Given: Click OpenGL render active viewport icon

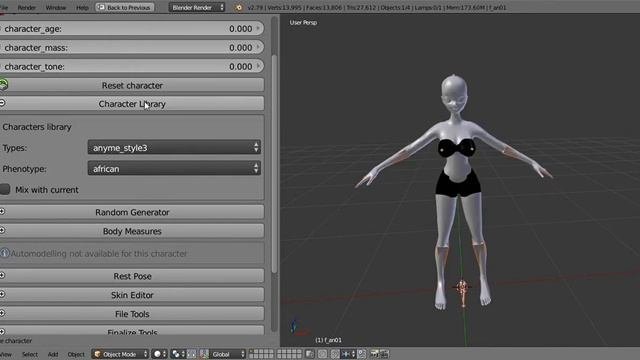Looking at the screenshot, I should 374,354.
